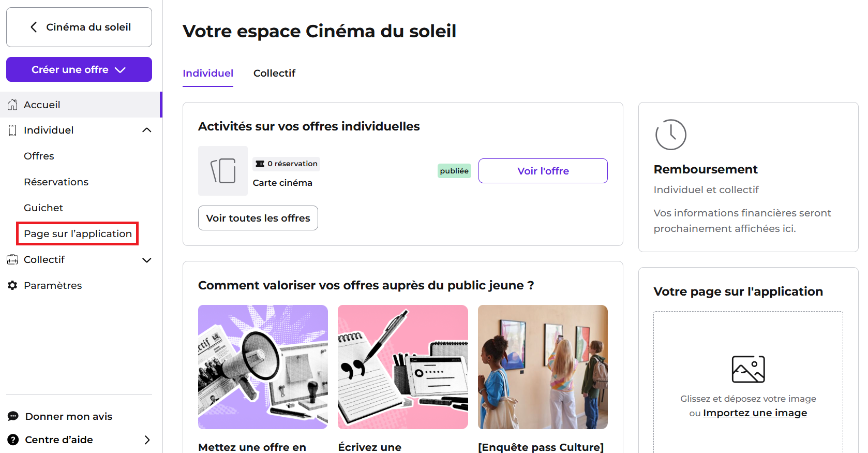Click the Paramètres gear icon
868x453 pixels.
pos(12,285)
